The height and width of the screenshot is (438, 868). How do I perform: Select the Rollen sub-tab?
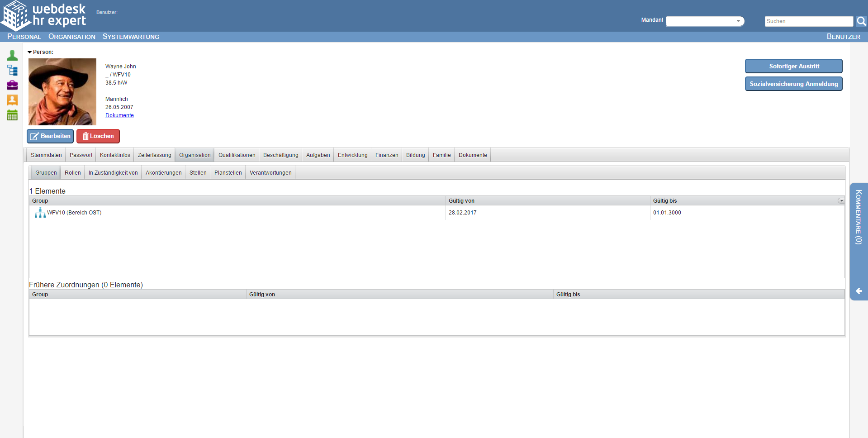tap(72, 173)
